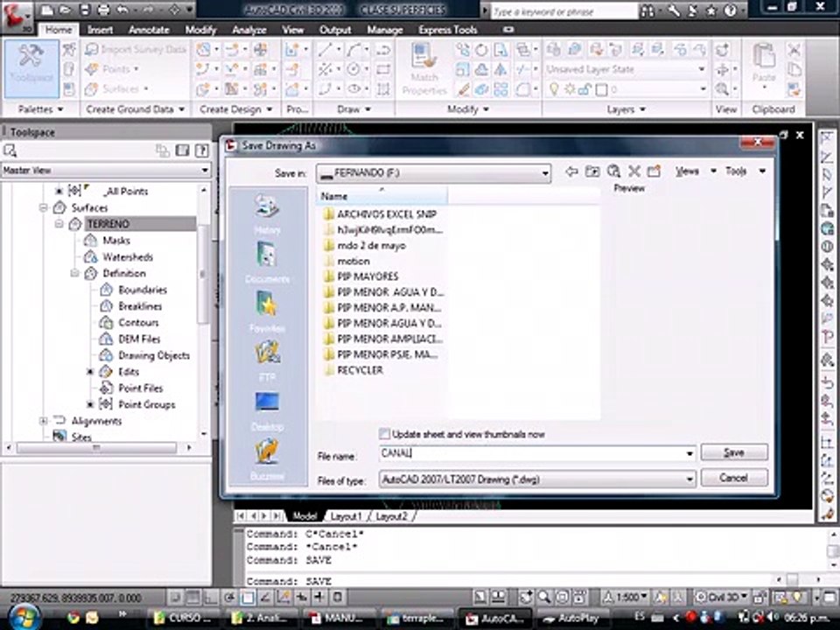
Task: Open the Documents shortcut in the Save dialog
Action: (267, 262)
